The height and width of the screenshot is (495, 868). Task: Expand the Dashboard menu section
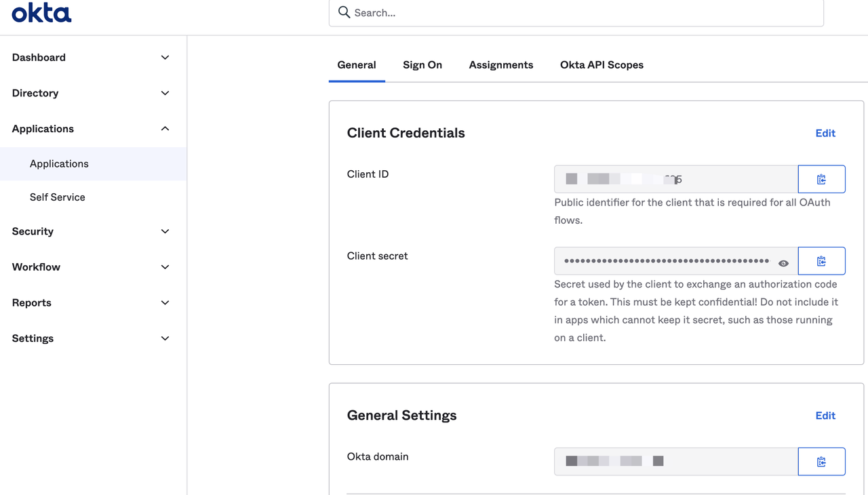click(x=165, y=58)
